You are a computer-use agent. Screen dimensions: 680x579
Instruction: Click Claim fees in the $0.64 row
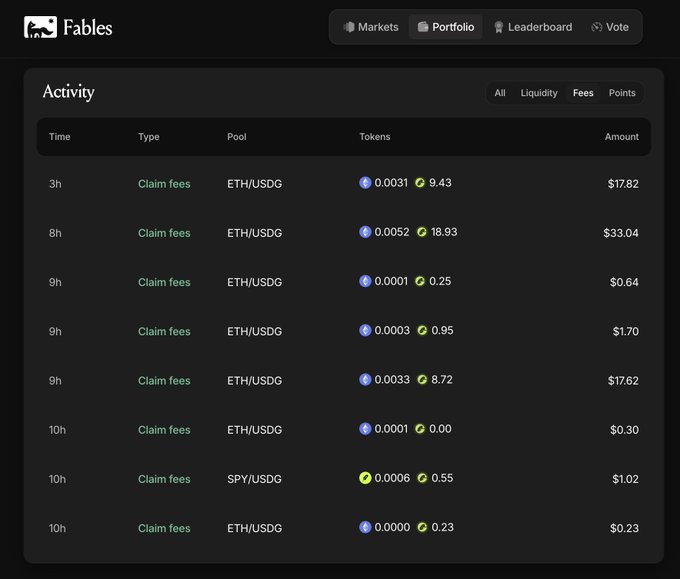click(x=164, y=282)
